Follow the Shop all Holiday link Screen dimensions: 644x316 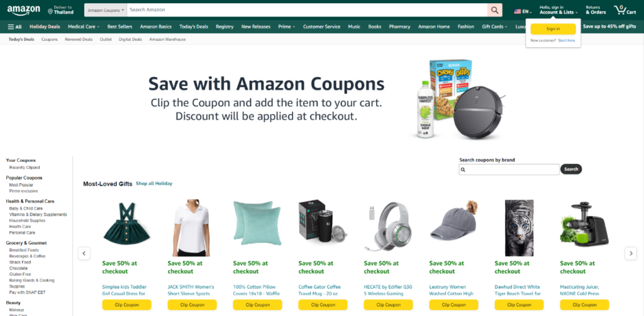[154, 183]
